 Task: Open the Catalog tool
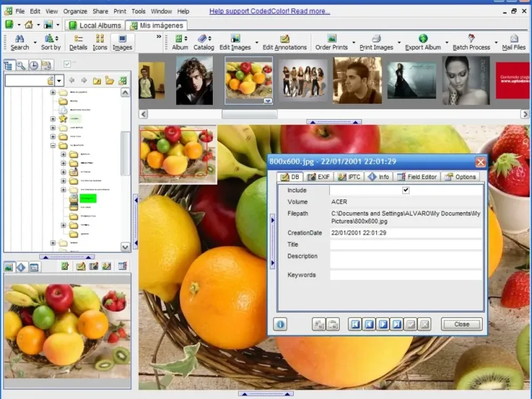coord(203,43)
